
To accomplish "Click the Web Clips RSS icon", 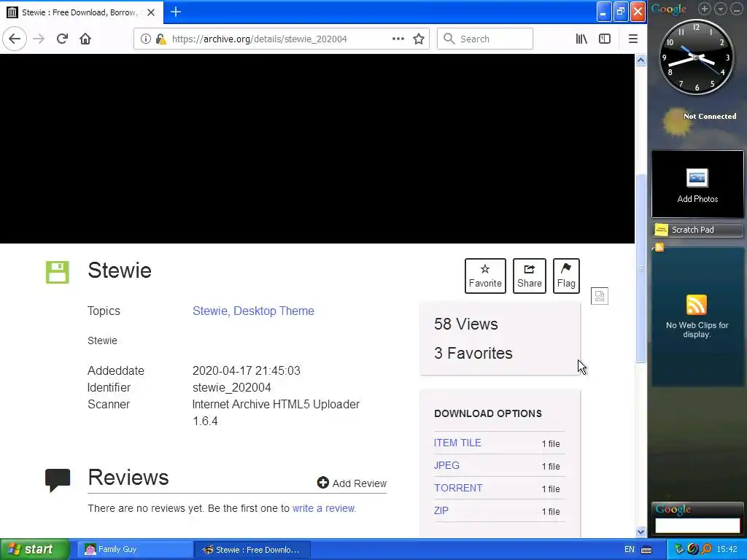I will click(697, 305).
